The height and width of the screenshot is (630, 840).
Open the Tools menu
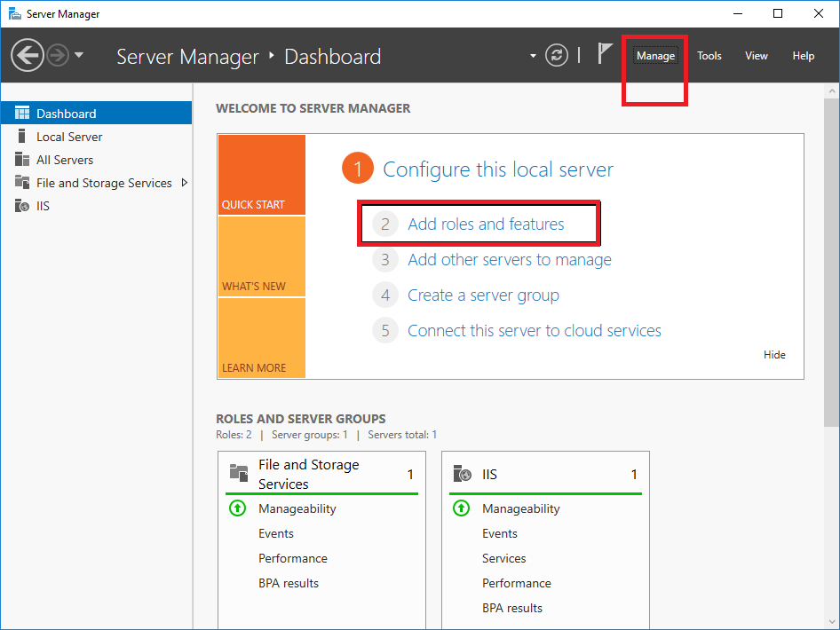709,56
